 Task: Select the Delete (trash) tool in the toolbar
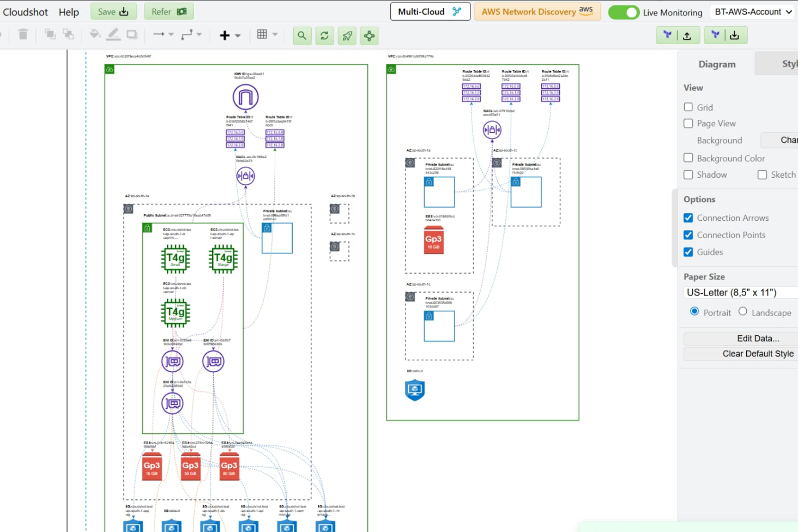click(22, 35)
